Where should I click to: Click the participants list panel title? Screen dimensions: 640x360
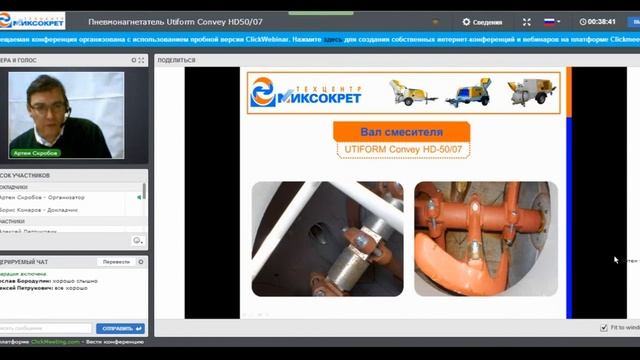(x=25, y=176)
